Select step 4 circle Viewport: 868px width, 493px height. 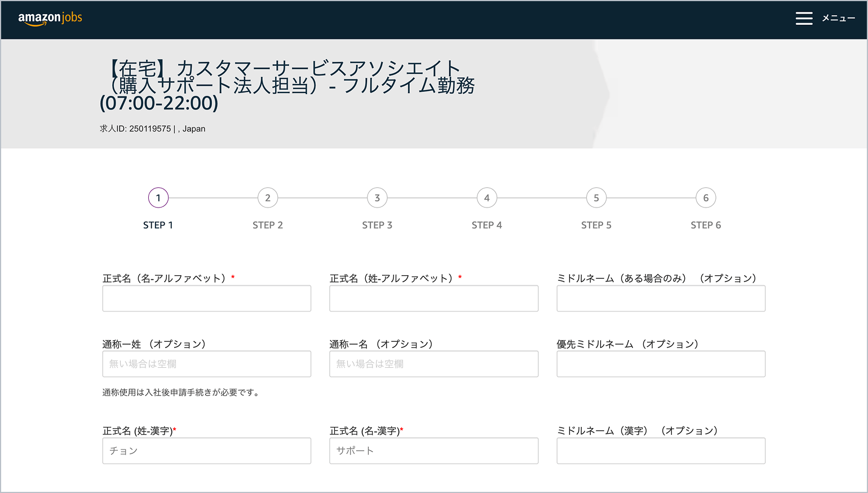(x=487, y=198)
